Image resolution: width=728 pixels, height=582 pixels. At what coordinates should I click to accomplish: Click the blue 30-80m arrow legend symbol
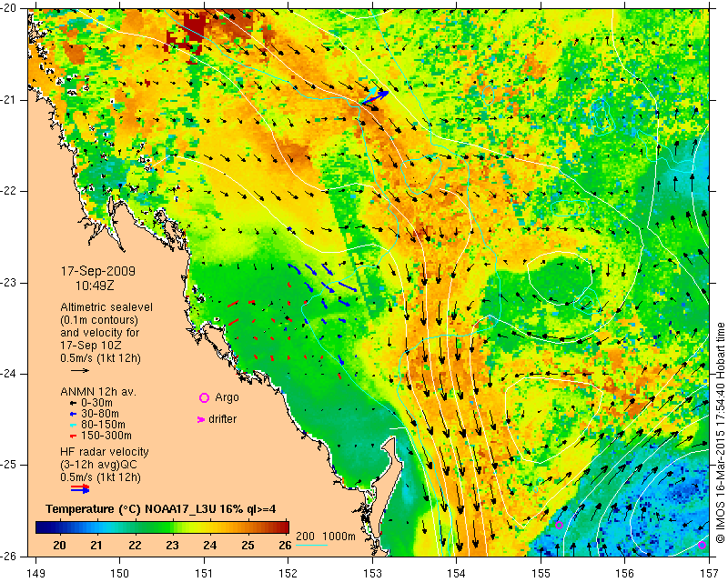[73, 414]
